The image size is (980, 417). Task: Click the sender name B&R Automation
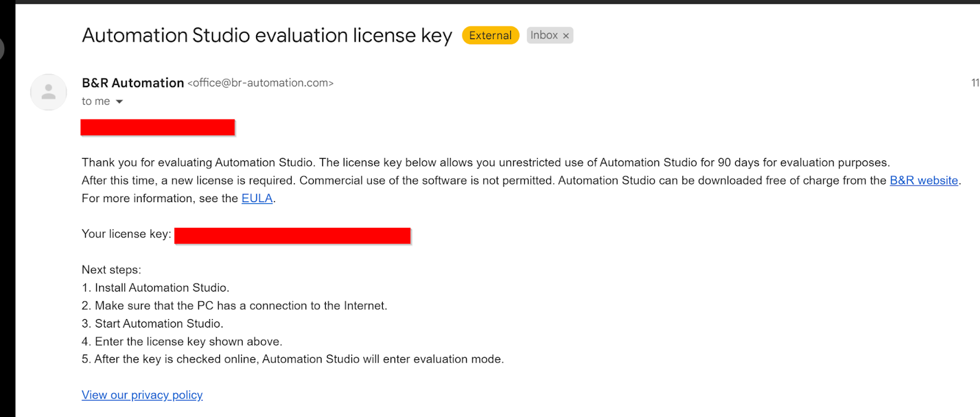pos(133,83)
